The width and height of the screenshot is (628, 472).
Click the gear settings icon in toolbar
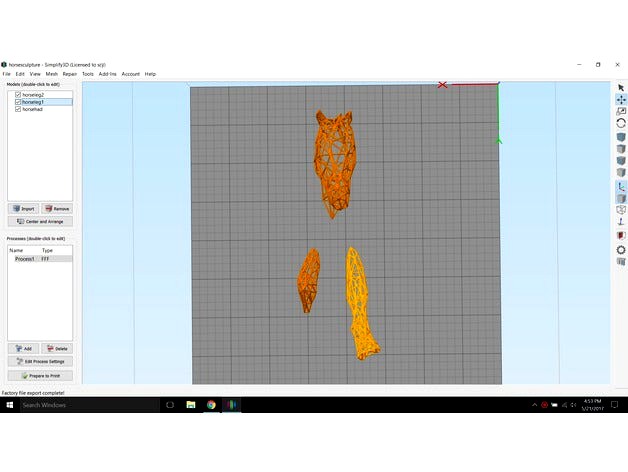pos(621,250)
